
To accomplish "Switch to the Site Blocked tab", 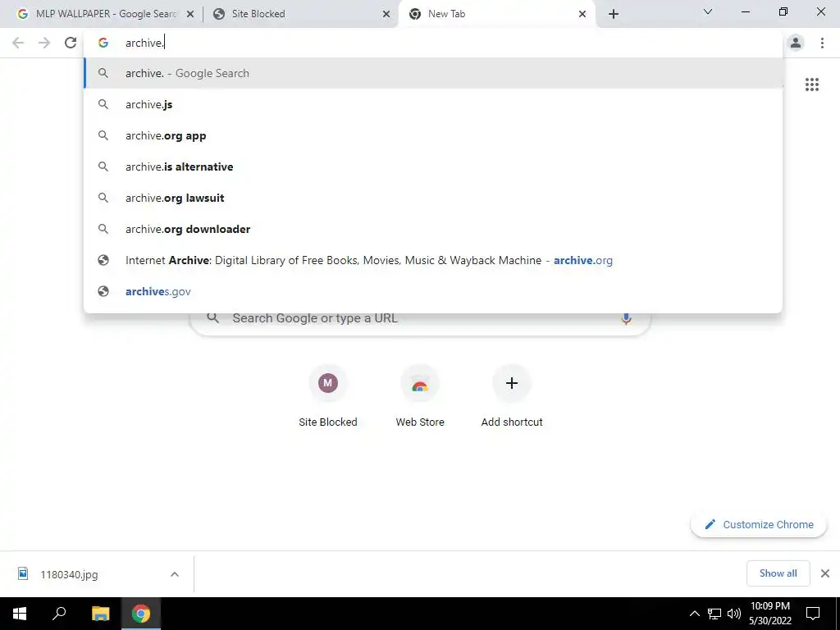I will (302, 14).
